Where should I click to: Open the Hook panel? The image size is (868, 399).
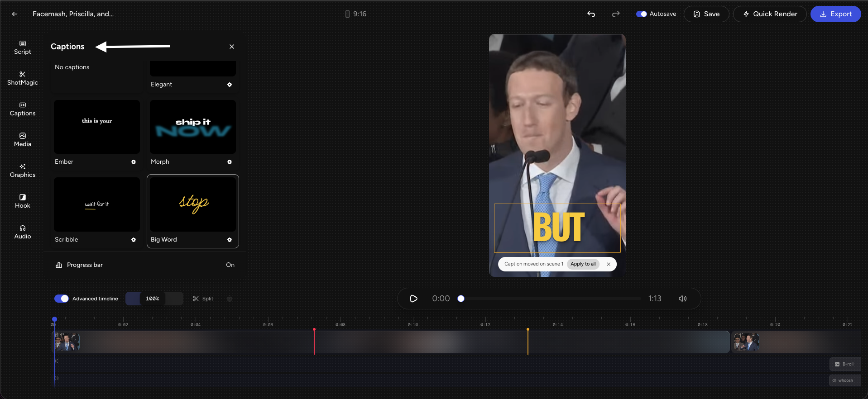[x=23, y=201]
